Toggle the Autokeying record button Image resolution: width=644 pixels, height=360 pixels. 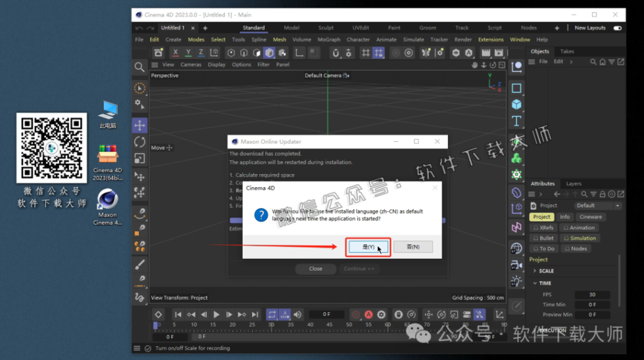click(x=369, y=314)
